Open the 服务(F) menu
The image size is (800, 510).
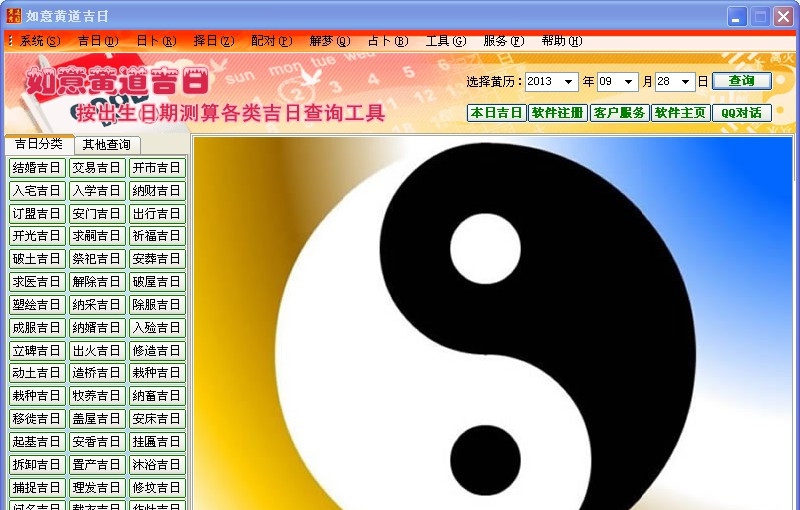(504, 41)
